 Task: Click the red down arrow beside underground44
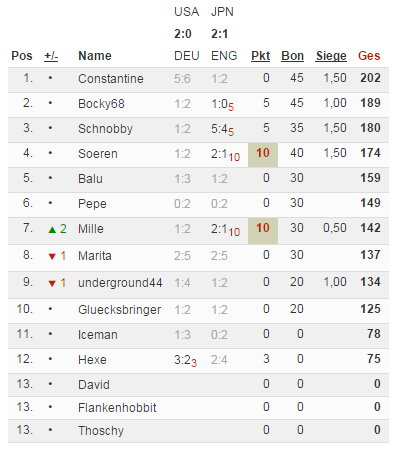pyautogui.click(x=52, y=283)
